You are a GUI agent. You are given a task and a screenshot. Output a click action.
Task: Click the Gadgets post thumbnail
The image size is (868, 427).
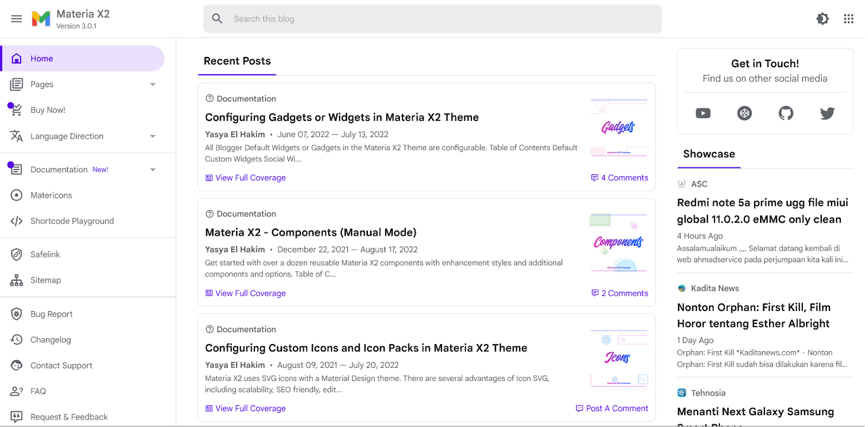tap(618, 128)
